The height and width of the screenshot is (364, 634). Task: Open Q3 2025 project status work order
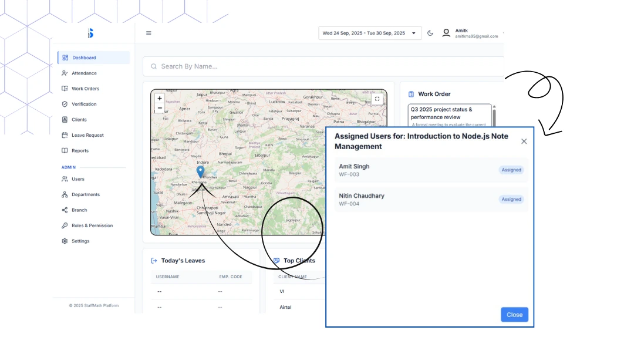pyautogui.click(x=450, y=116)
